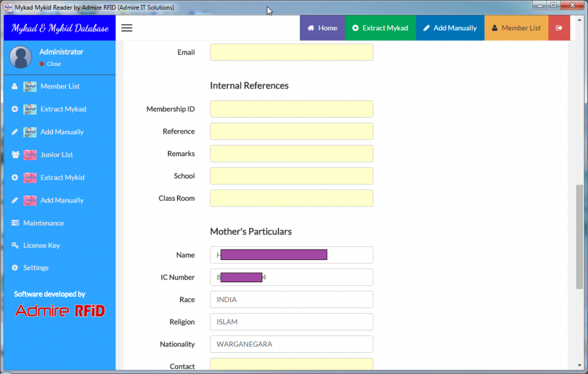This screenshot has width=588, height=374.
Task: Open Maintenance in sidebar
Action: pyautogui.click(x=43, y=223)
